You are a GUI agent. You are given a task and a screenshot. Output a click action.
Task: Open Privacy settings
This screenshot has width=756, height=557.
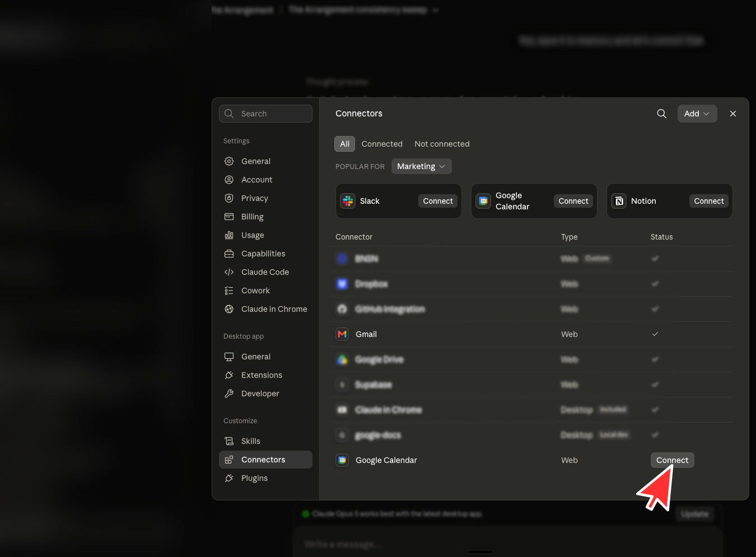pos(265,198)
